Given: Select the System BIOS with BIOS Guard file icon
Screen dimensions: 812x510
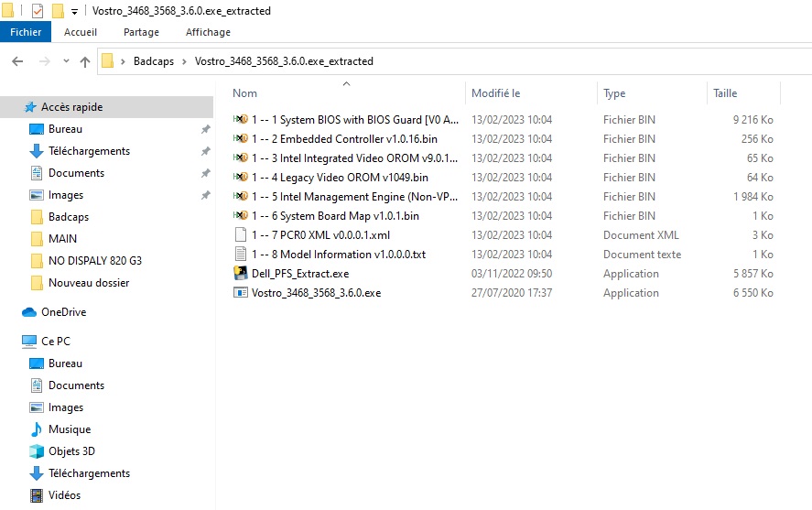Looking at the screenshot, I should pos(240,120).
